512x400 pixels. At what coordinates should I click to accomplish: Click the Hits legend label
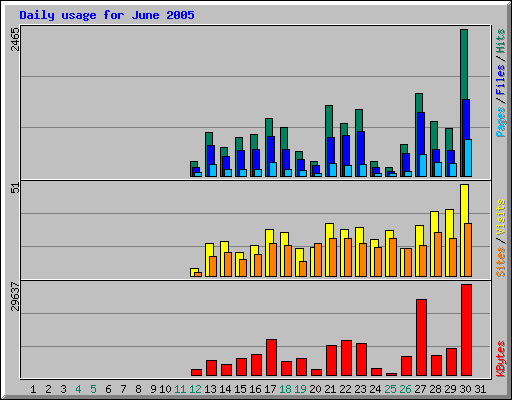(500, 41)
